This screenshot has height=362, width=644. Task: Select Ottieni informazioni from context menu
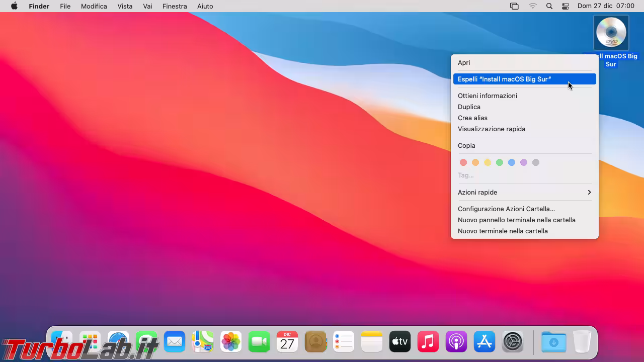point(487,96)
